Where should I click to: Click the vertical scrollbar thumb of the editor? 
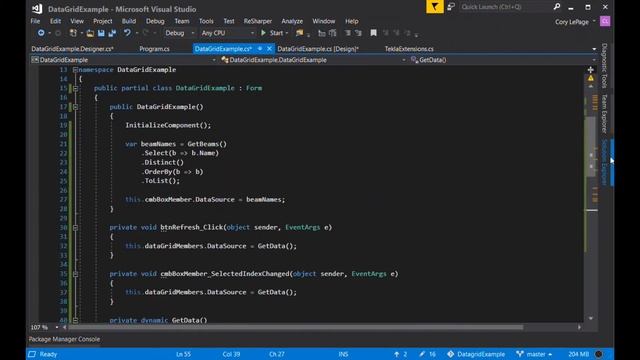point(591,147)
